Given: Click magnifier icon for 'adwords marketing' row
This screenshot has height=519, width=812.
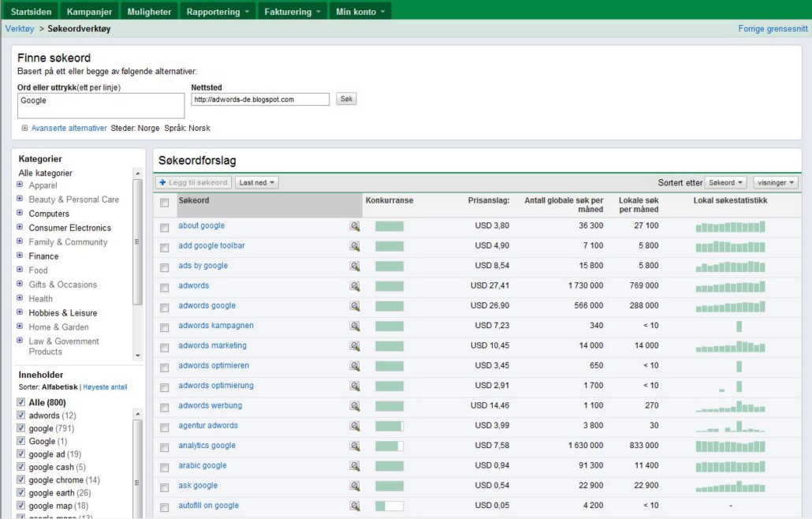Looking at the screenshot, I should (355, 346).
